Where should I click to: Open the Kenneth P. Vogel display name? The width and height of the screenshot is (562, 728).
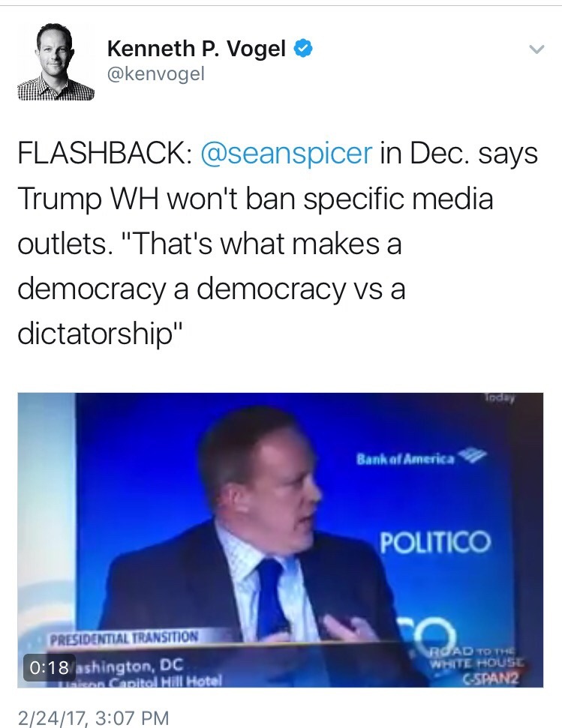click(x=196, y=48)
